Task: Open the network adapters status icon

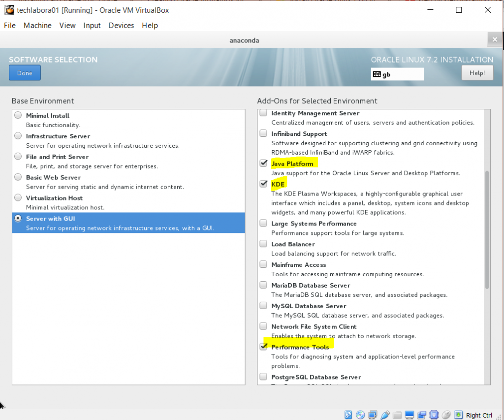Action: 373,415
